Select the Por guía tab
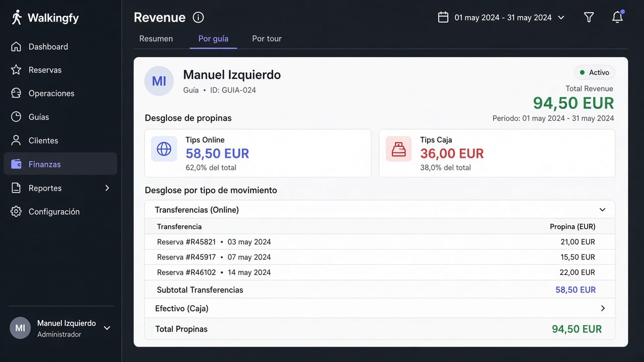 pos(213,39)
